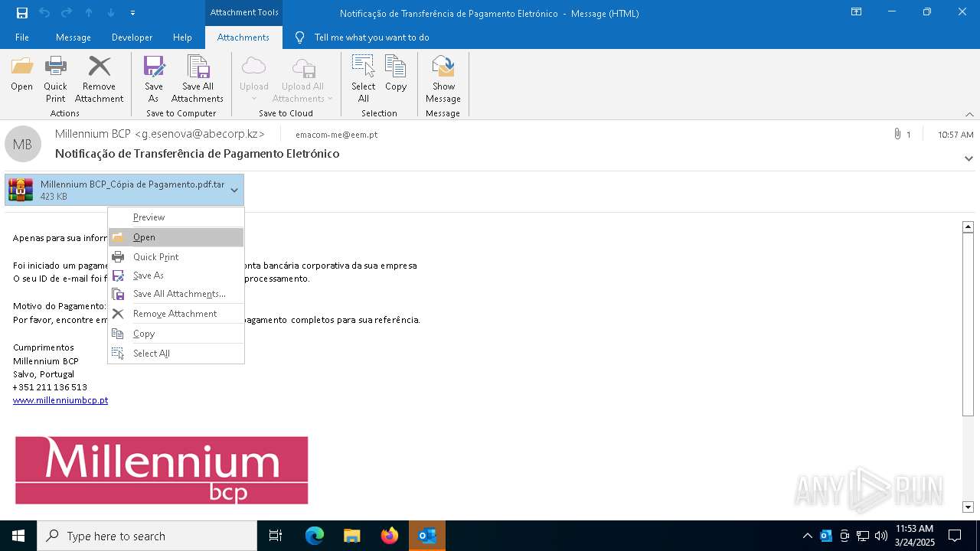This screenshot has width=980, height=551.
Task: Click the Undo arrow in quick access toolbar
Action: pyautogui.click(x=44, y=13)
